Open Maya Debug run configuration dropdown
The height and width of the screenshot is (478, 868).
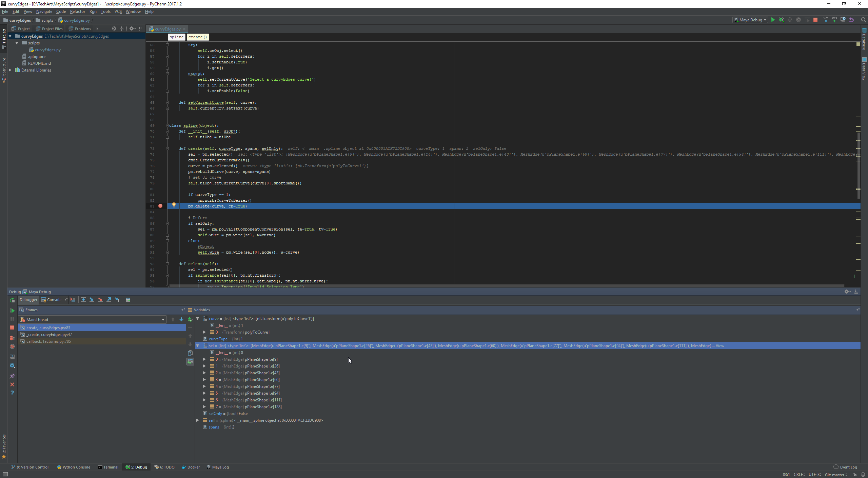pyautogui.click(x=750, y=20)
